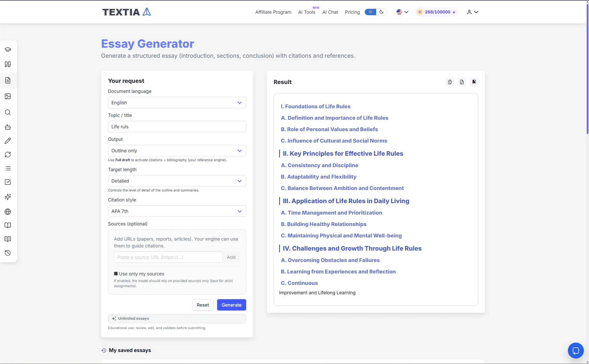Click the credits sparkle coin icon

tap(420, 12)
